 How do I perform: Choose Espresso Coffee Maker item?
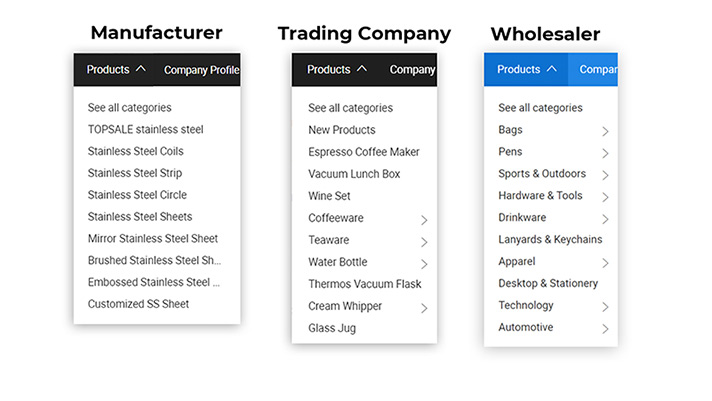(363, 152)
